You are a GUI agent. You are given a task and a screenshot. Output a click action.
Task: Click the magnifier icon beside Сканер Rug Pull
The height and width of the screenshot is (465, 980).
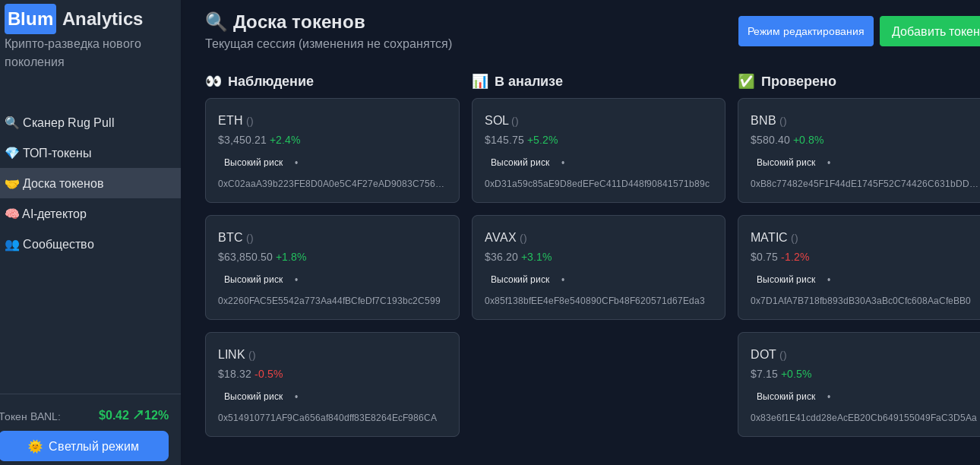(11, 122)
